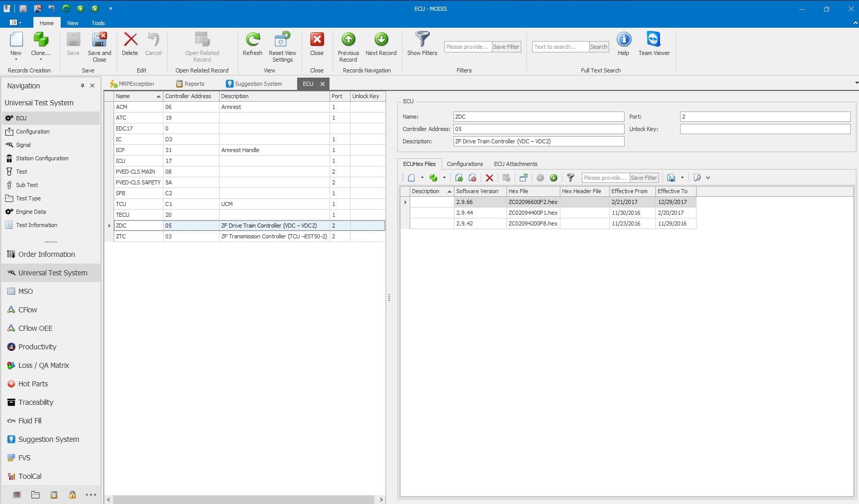Click the barcode icon in navigation footer
The image size is (859, 504).
[x=17, y=495]
